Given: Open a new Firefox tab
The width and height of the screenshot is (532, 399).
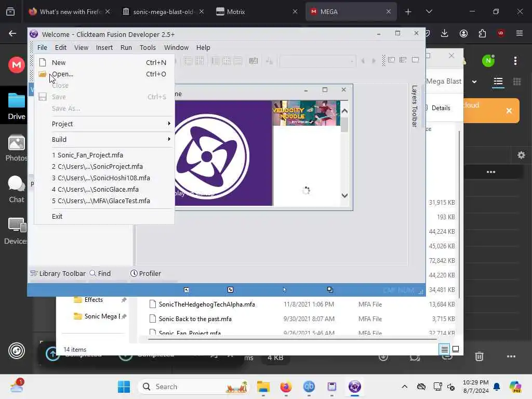Looking at the screenshot, I should tap(408, 12).
